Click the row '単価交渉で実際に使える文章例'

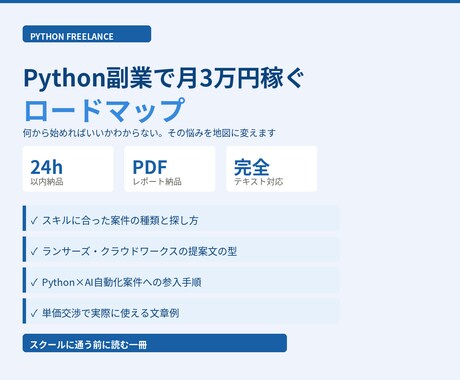pos(181,311)
